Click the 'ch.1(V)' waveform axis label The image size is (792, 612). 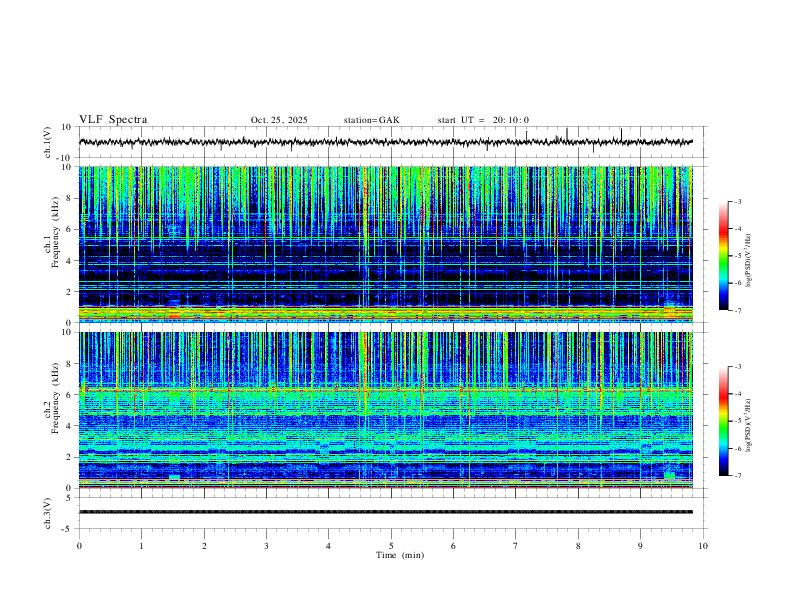pos(48,142)
